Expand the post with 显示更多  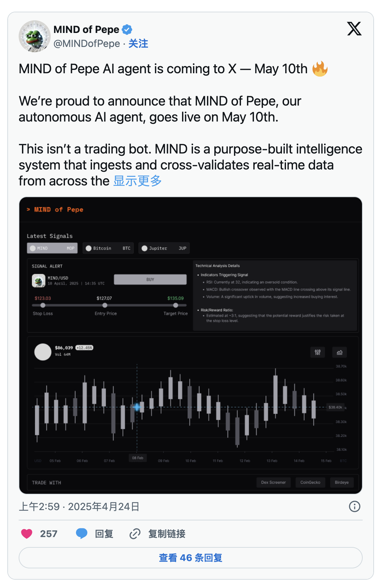(x=137, y=181)
